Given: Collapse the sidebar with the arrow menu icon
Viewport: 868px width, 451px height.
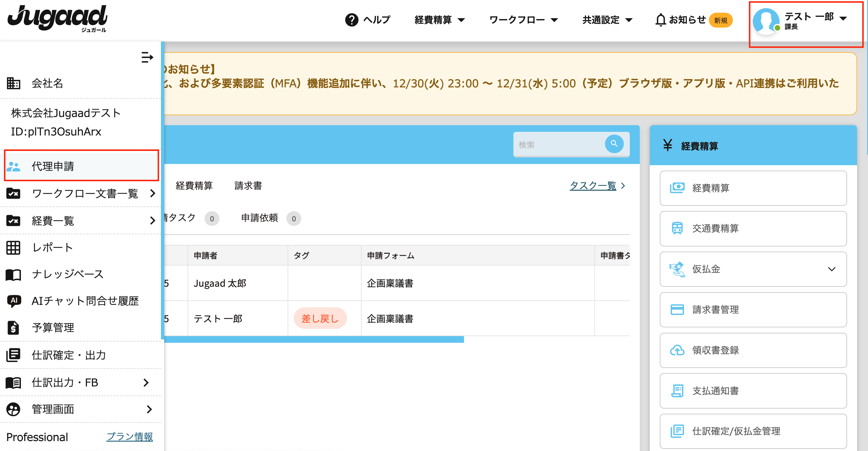Looking at the screenshot, I should coord(147,58).
